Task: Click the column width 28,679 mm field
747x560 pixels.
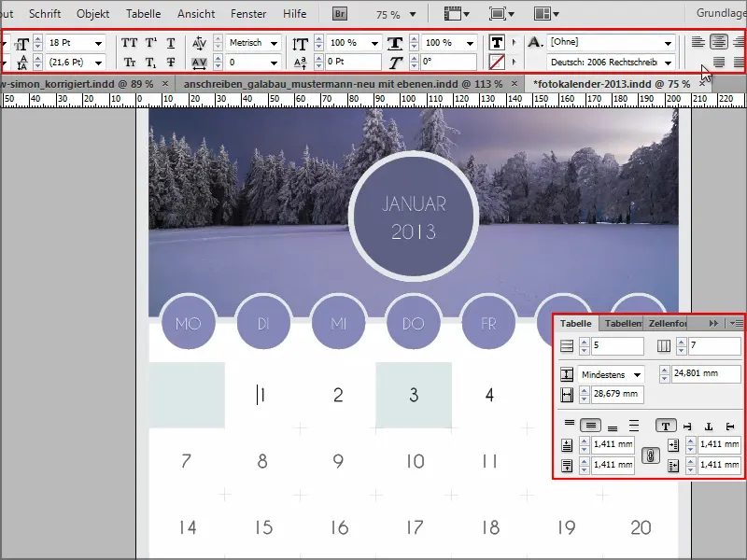Action: pyautogui.click(x=617, y=394)
